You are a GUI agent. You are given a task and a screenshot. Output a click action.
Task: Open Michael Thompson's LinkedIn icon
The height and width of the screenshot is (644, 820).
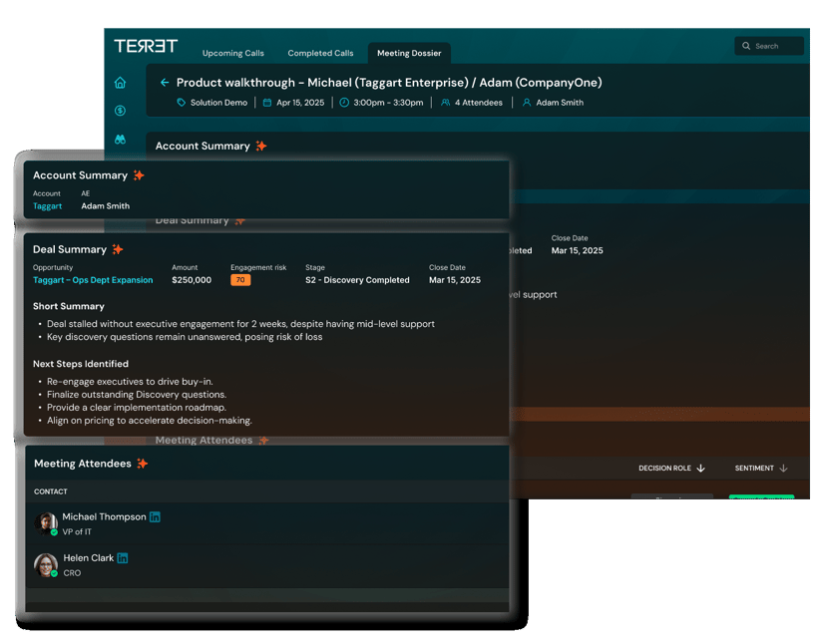(x=155, y=517)
